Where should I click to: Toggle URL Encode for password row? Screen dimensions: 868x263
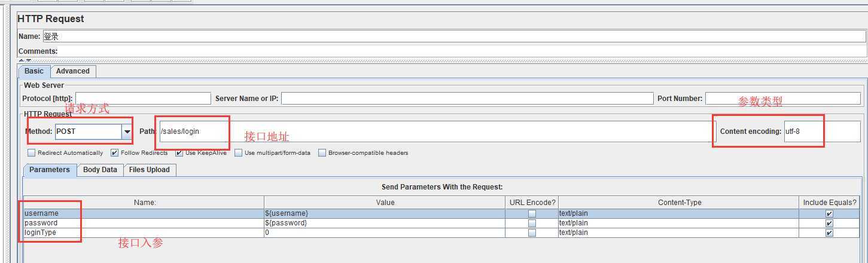click(x=532, y=224)
